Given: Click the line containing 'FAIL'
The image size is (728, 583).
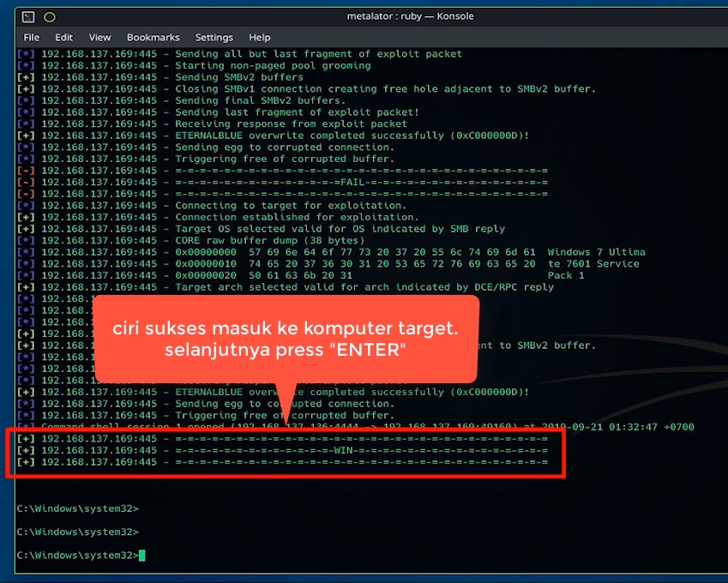Looking at the screenshot, I should coord(282,182).
